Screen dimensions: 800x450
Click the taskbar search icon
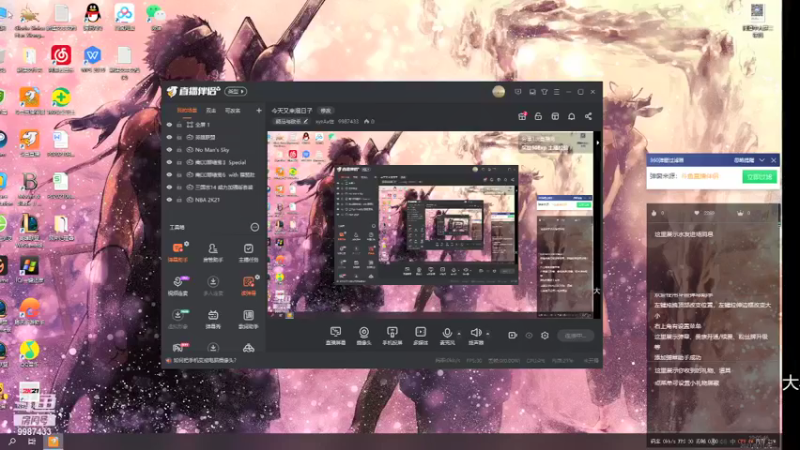pos(12,441)
